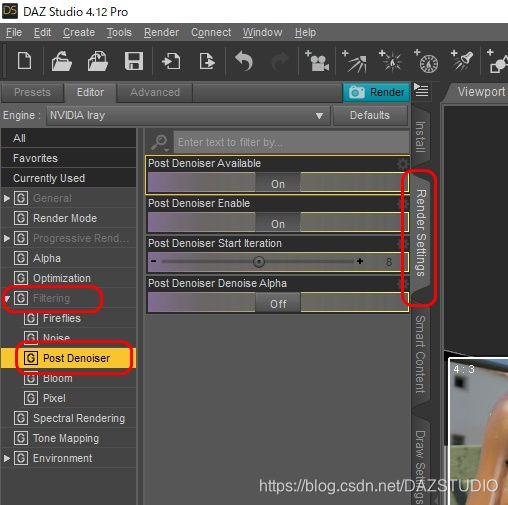Undo the last action with the arrow icon

244,61
